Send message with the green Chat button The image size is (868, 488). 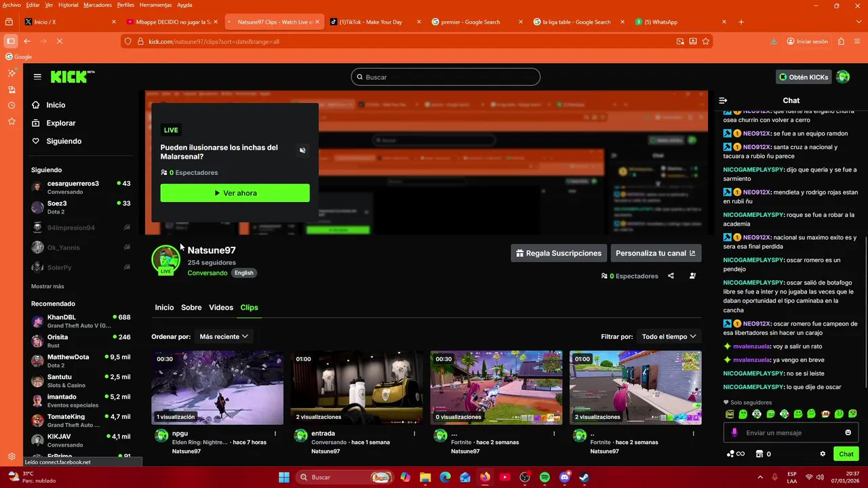pos(846,454)
